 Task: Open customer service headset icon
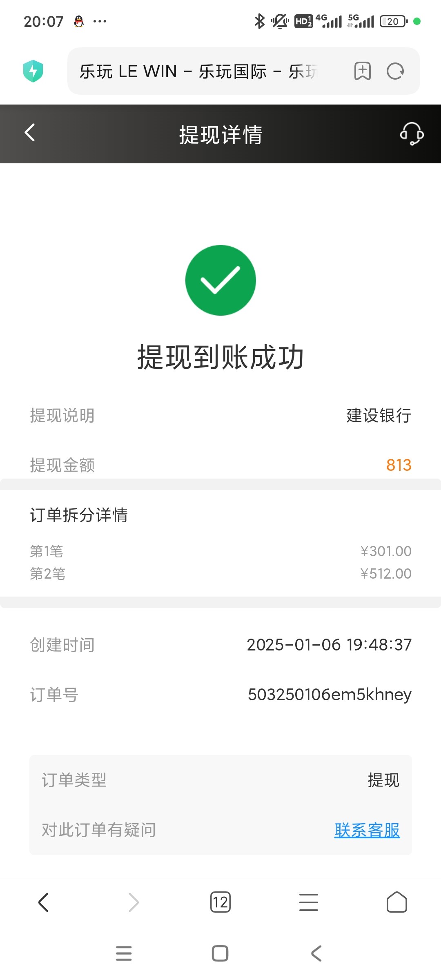[411, 134]
